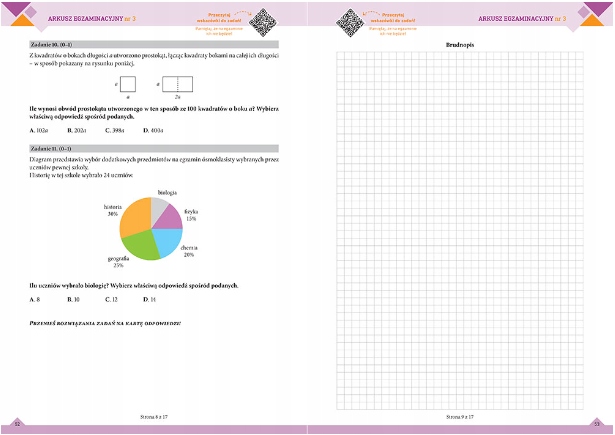Select answer C. 12 in Zadanie 11
The width and height of the screenshot is (615, 435).
click(111, 299)
